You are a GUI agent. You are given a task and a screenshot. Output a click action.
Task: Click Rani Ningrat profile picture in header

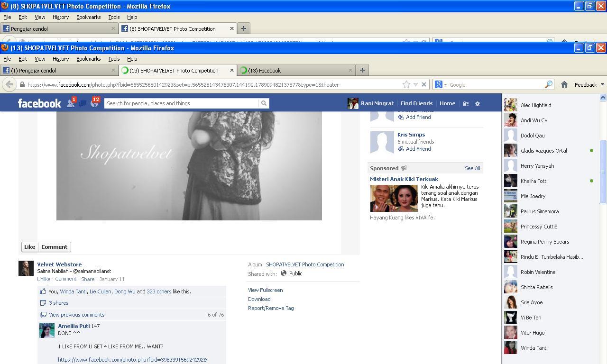[353, 103]
